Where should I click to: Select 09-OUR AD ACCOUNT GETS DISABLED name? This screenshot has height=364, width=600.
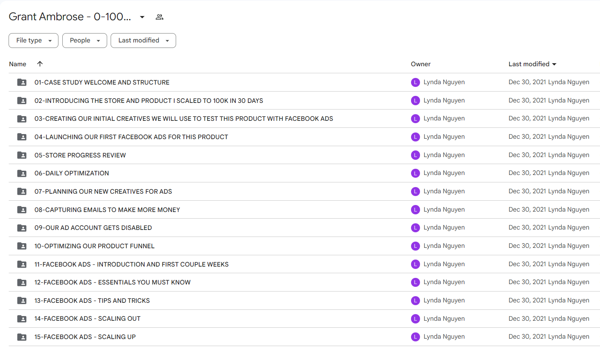(x=93, y=228)
